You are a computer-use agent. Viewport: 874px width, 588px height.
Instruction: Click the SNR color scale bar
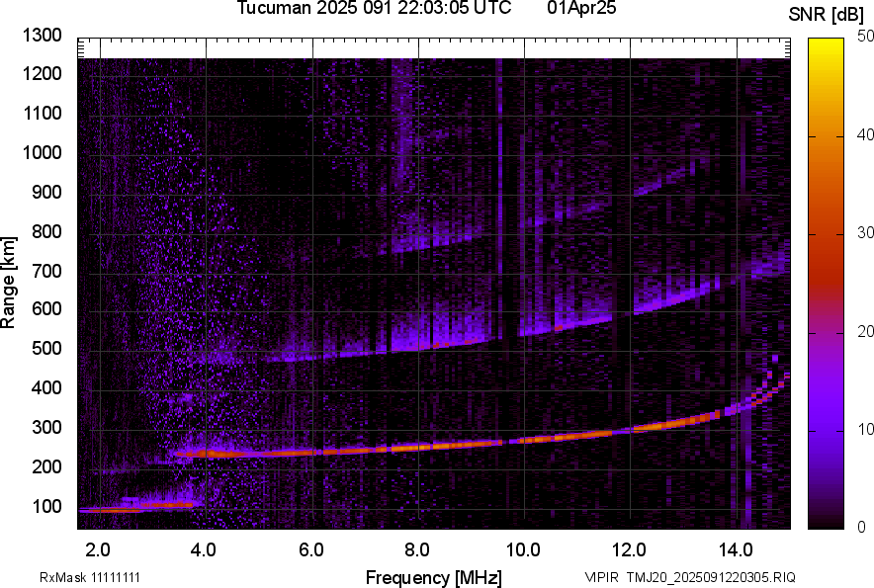pos(826,284)
